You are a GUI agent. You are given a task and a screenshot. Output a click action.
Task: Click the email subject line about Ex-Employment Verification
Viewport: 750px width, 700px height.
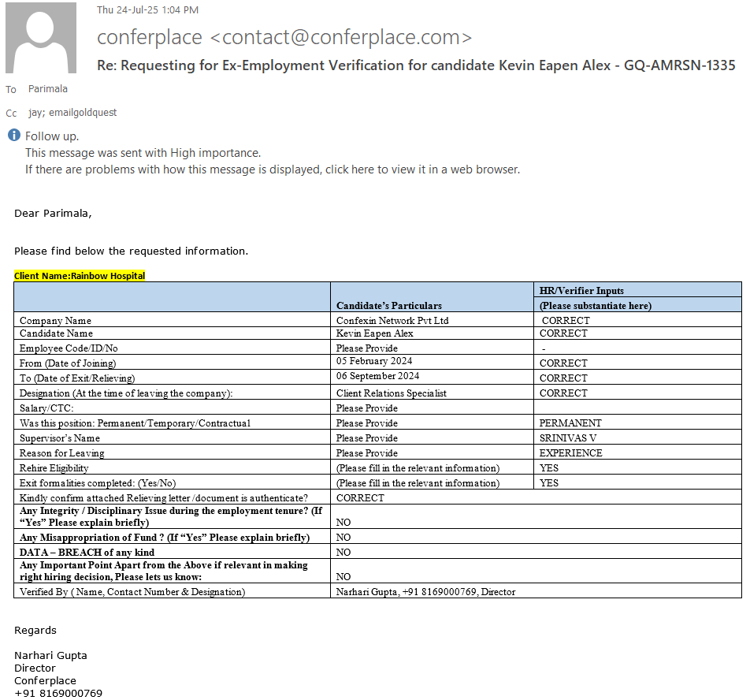(x=416, y=65)
